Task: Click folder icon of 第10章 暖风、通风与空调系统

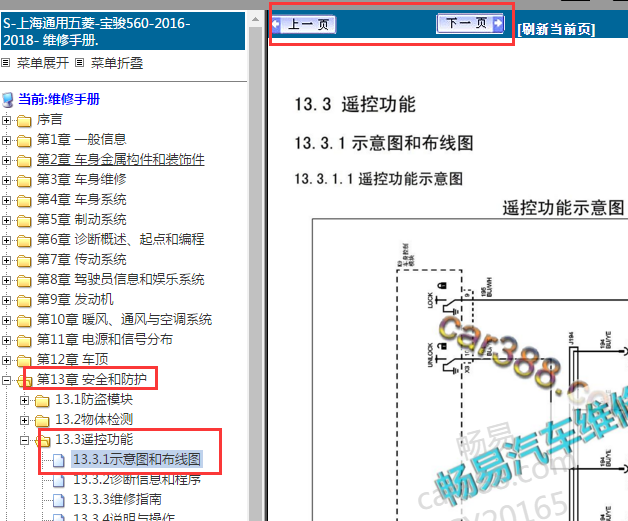Action: click(x=24, y=321)
